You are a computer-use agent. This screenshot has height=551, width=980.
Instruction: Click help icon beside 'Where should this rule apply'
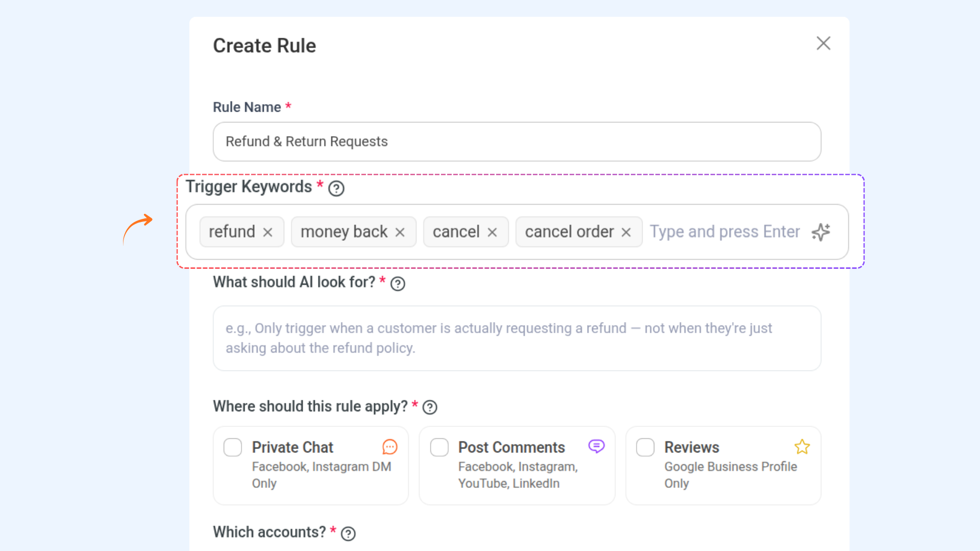(x=430, y=407)
